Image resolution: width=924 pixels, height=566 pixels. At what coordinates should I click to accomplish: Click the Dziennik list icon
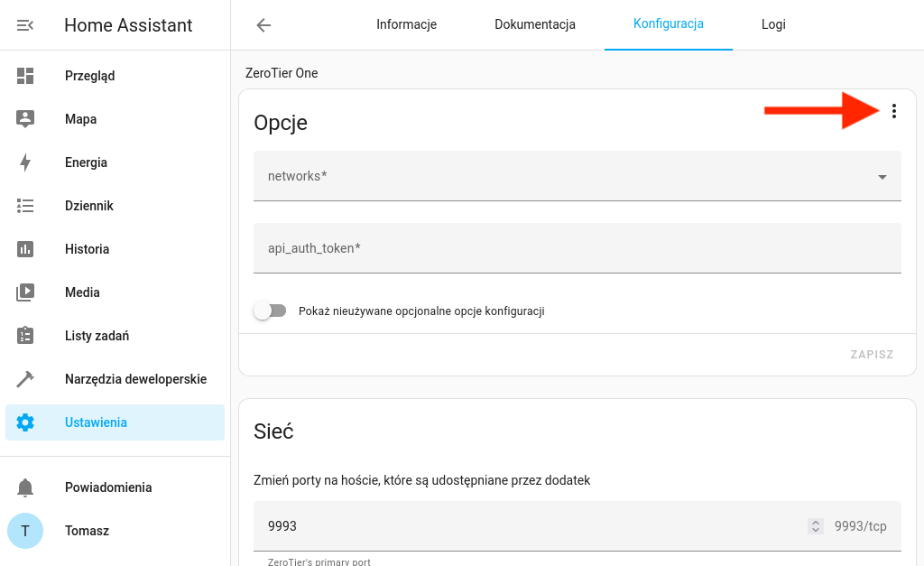[x=25, y=206]
